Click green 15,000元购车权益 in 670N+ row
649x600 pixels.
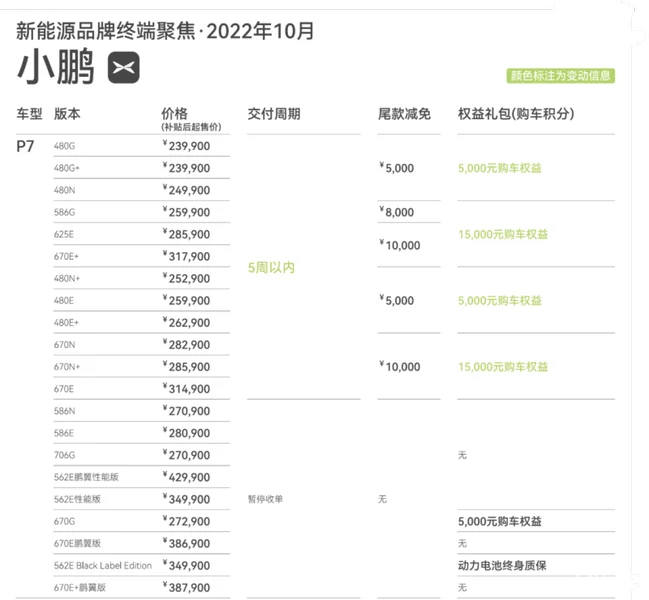503,367
